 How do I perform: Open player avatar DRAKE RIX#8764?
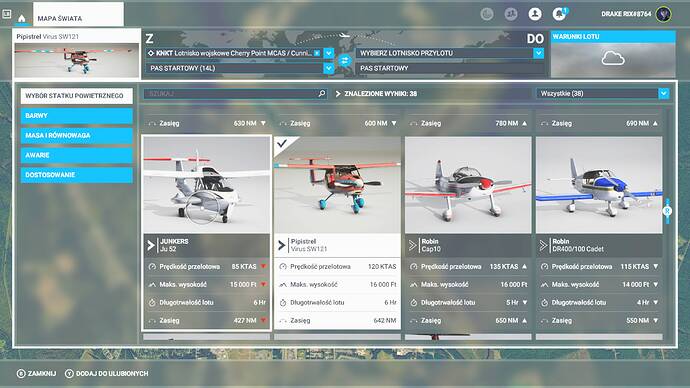pyautogui.click(x=663, y=14)
